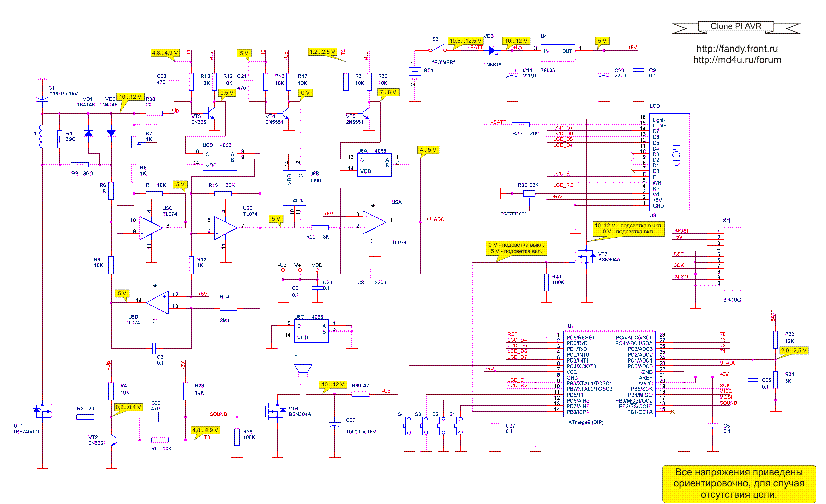Screen dimensions: 826x504
Task: Click the +BATT label next to R37
Action: point(498,122)
